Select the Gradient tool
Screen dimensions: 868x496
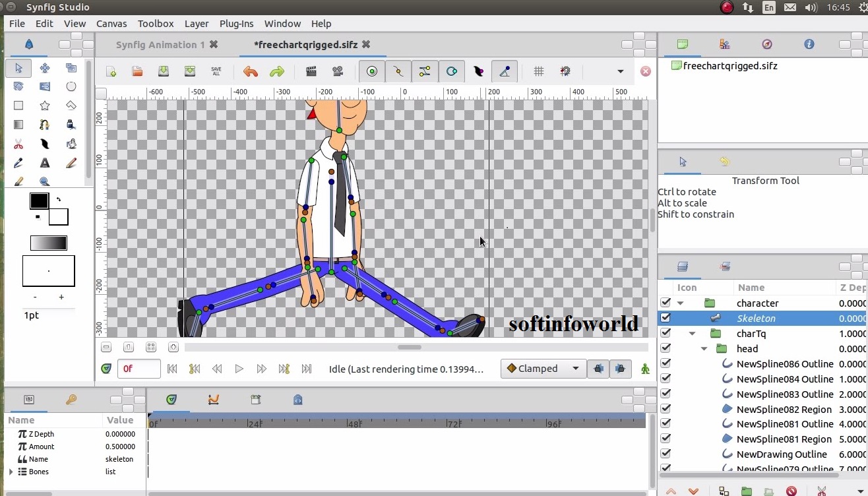click(x=18, y=124)
